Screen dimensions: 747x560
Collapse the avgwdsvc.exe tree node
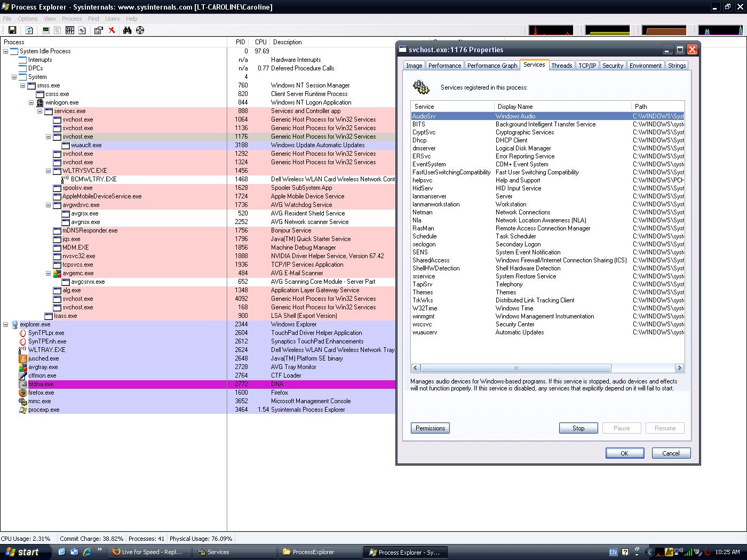coord(49,205)
